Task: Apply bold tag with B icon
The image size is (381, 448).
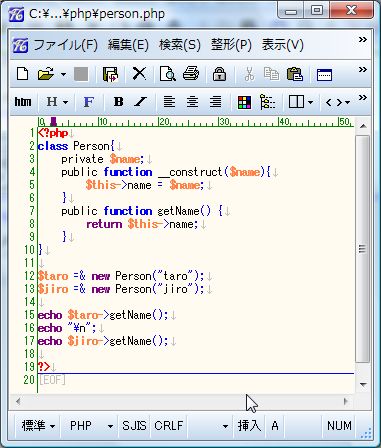Action: 118,102
